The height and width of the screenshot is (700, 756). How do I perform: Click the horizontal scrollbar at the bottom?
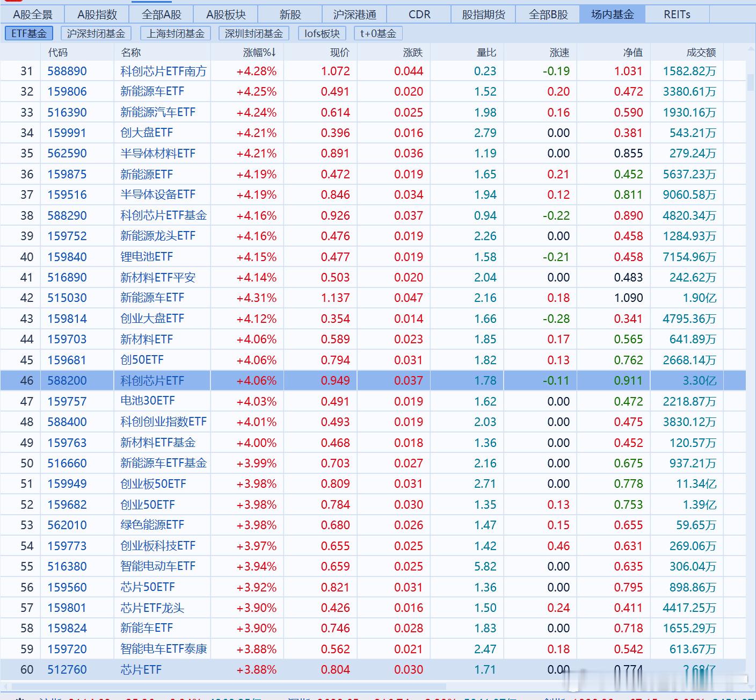pos(228,686)
